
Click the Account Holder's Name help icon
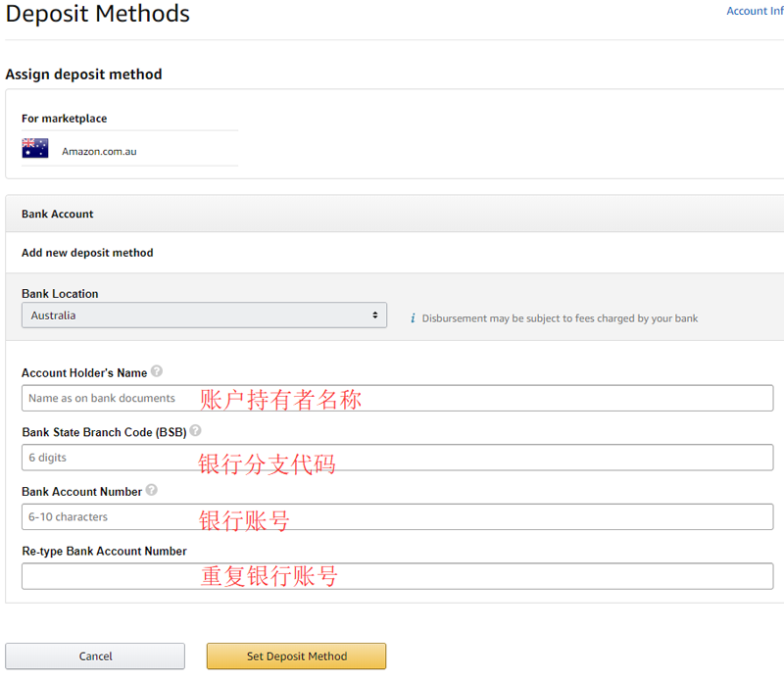point(157,371)
